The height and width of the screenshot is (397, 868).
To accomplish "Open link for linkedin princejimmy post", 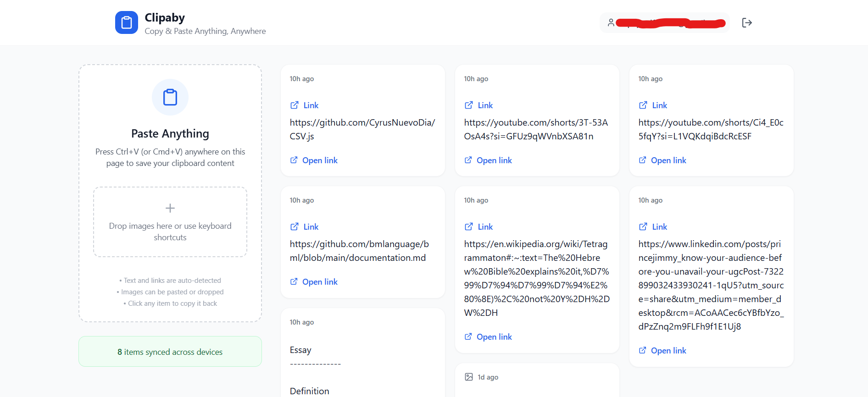I will point(662,350).
